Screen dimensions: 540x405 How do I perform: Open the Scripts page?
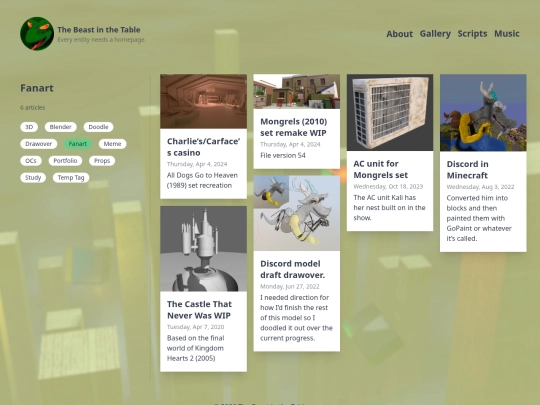[x=472, y=34]
